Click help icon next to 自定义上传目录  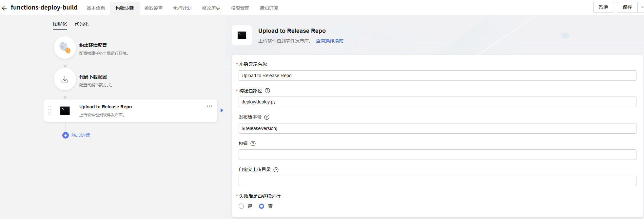276,170
